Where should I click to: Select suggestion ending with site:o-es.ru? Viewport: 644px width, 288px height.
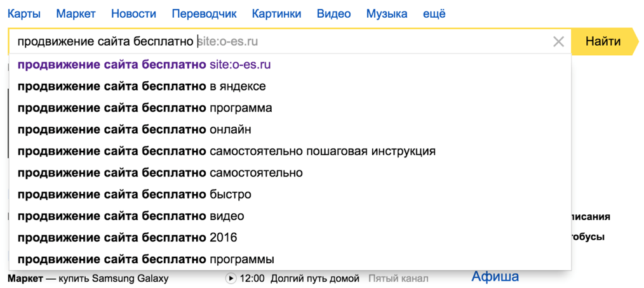(290, 65)
